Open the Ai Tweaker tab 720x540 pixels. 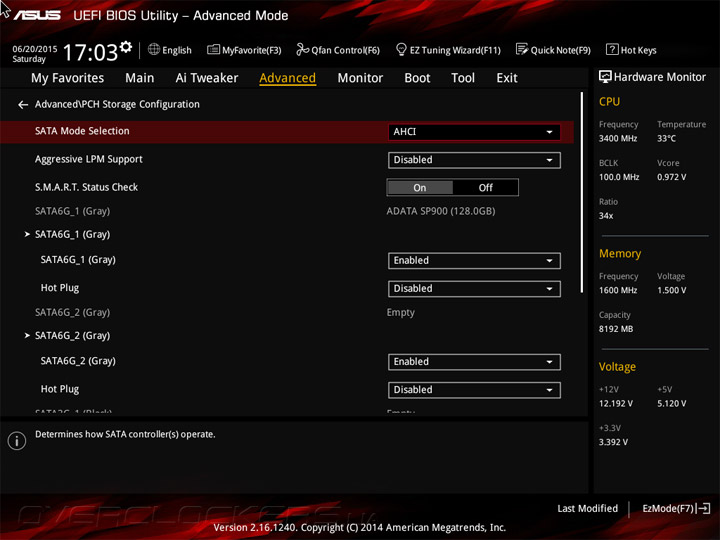[x=207, y=78]
